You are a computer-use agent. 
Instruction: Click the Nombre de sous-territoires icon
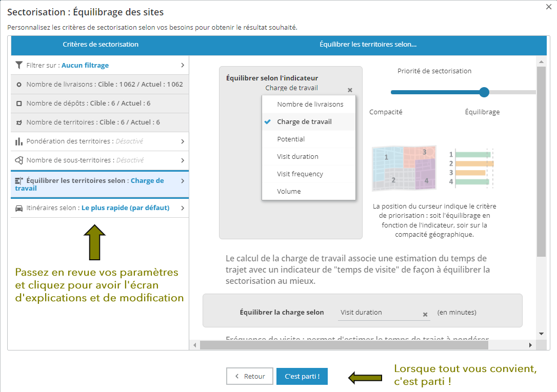click(19, 160)
